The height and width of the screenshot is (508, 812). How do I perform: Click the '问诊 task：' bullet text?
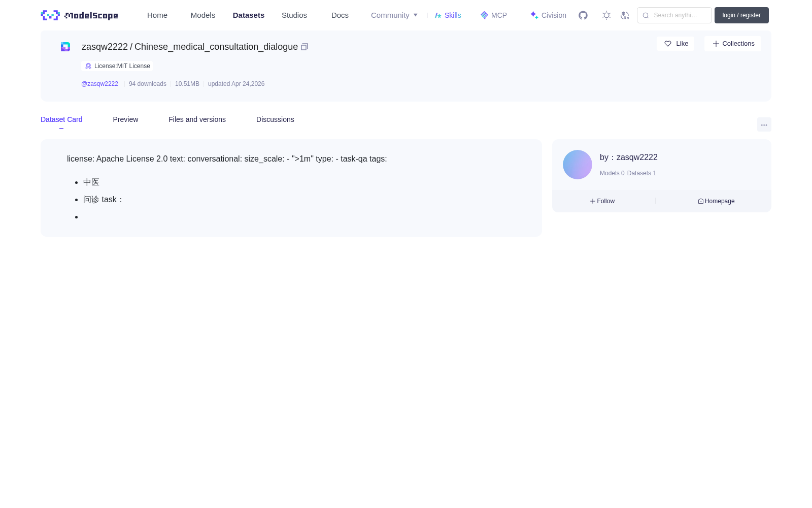104,200
